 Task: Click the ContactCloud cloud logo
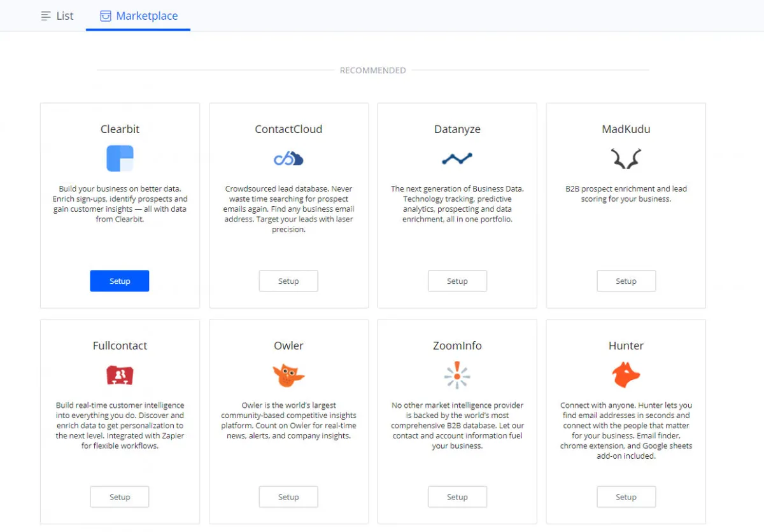point(288,158)
